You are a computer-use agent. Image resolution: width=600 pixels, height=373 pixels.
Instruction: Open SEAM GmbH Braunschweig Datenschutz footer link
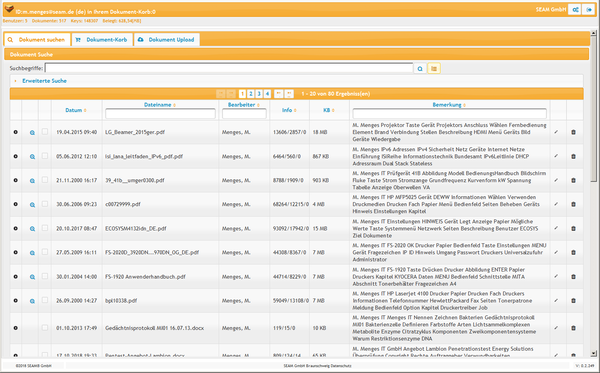[317, 366]
